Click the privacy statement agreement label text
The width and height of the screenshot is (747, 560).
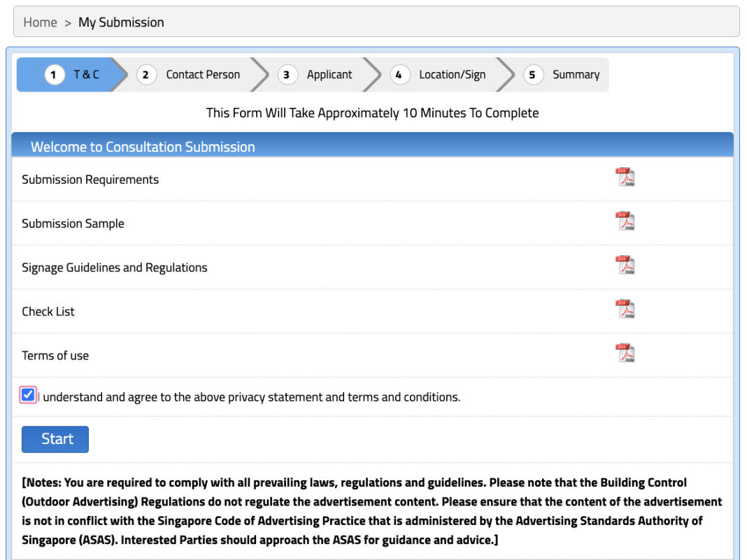pyautogui.click(x=251, y=397)
